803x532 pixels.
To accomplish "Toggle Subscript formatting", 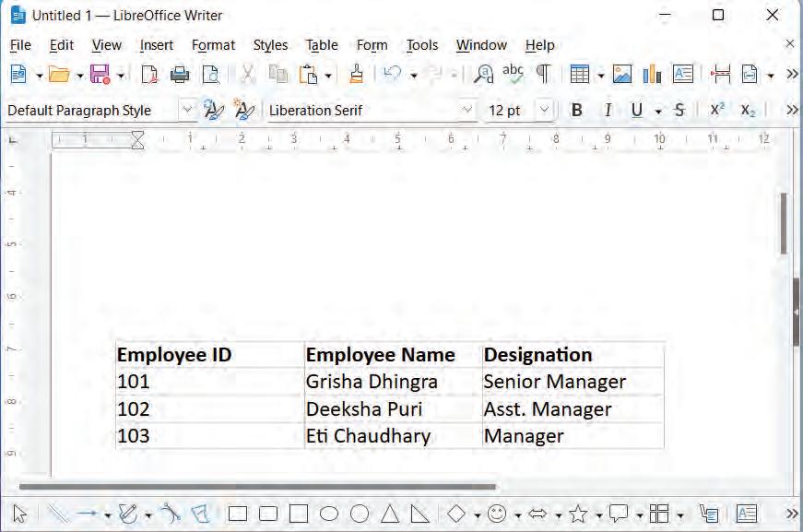I will 748,110.
